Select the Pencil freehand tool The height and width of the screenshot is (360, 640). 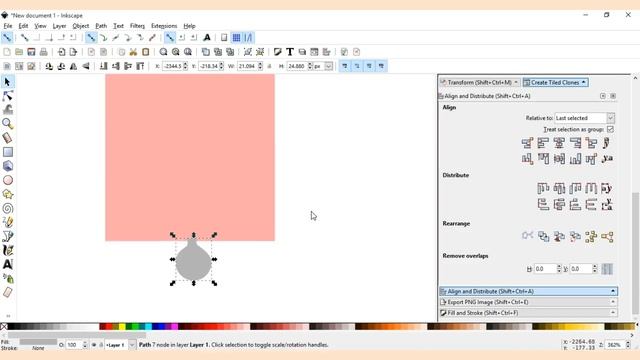7,222
